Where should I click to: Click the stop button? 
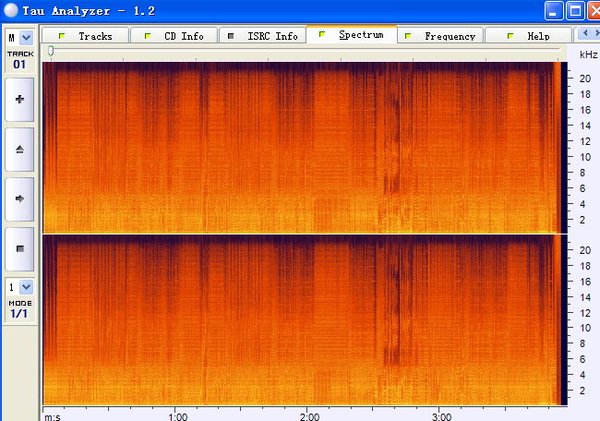coord(20,249)
